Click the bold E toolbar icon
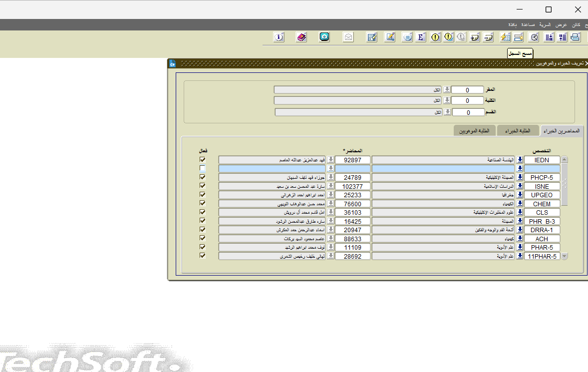588x372 pixels. coord(421,37)
